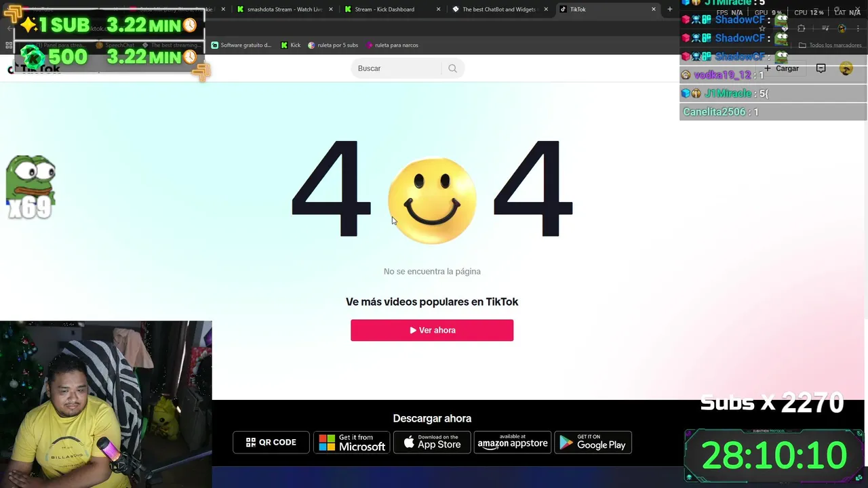This screenshot has width=868, height=488.
Task: Click 'No se encuentra la página' text
Action: (432, 271)
